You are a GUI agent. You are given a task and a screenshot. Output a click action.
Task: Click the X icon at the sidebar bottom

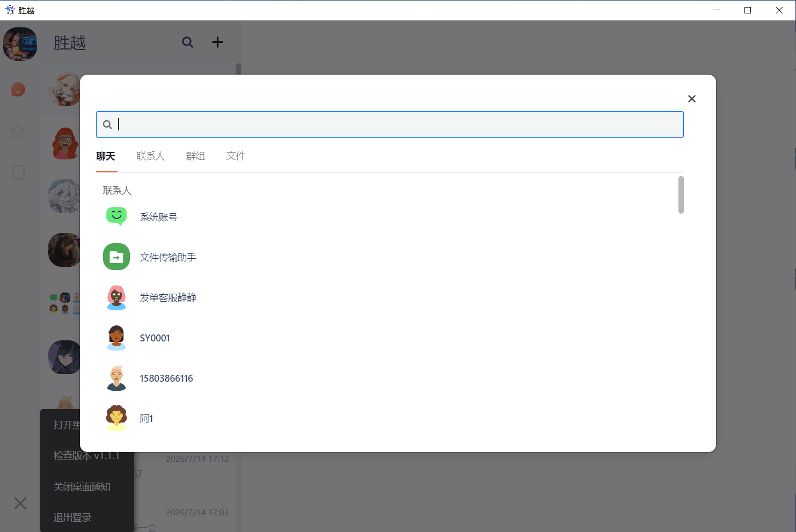(x=20, y=503)
